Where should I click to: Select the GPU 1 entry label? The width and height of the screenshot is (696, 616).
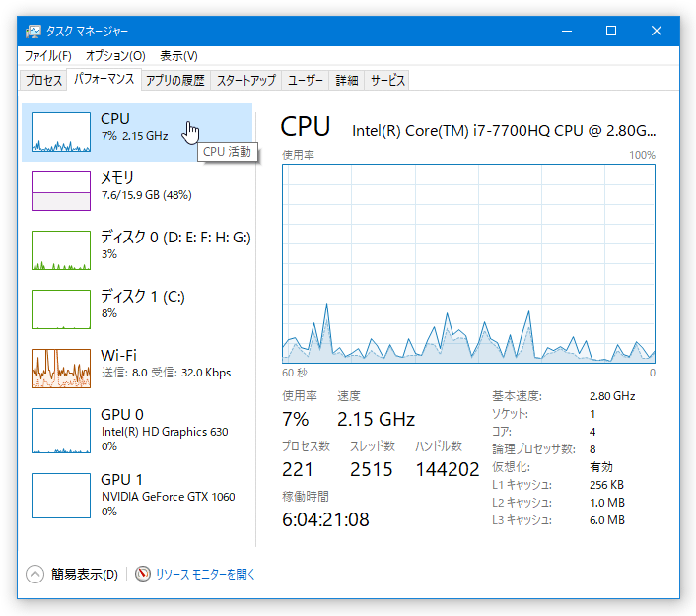coord(122,479)
